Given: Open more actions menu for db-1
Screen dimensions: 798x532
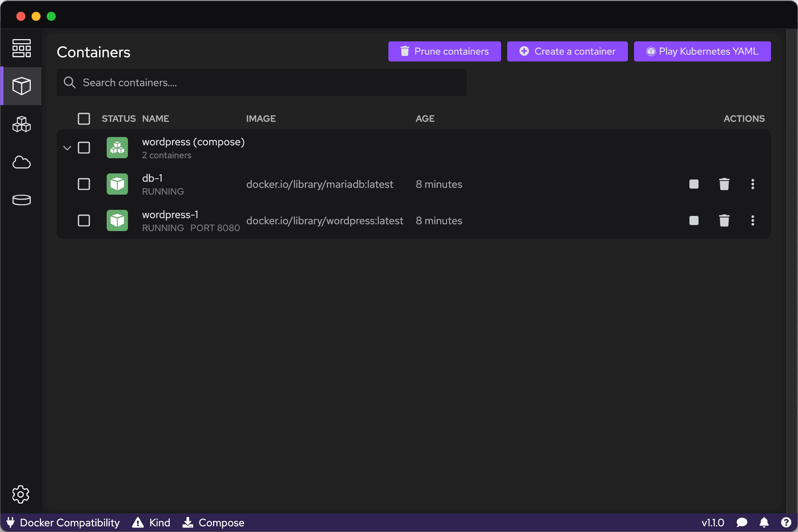Looking at the screenshot, I should [x=752, y=184].
